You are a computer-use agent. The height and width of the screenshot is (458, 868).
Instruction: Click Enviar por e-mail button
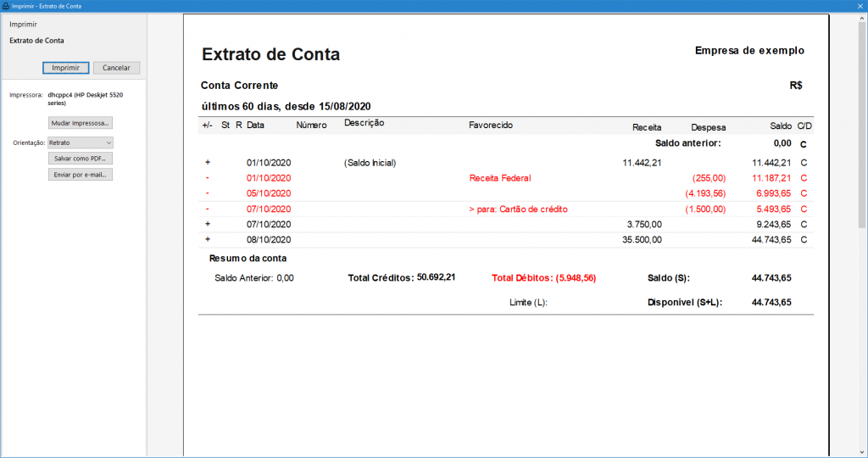[81, 175]
